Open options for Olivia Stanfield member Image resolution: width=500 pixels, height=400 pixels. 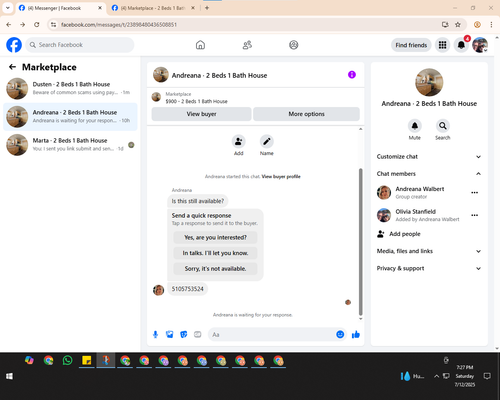click(475, 215)
